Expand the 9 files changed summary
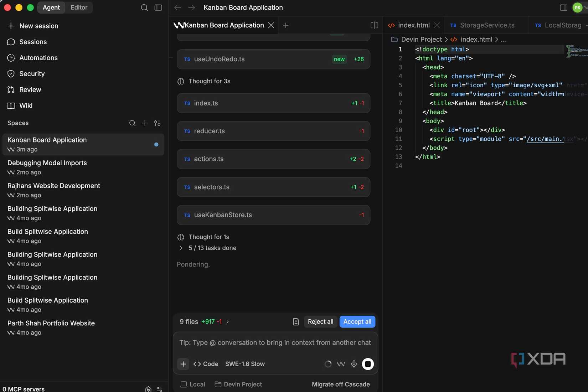This screenshot has height=392, width=588. 204,322
